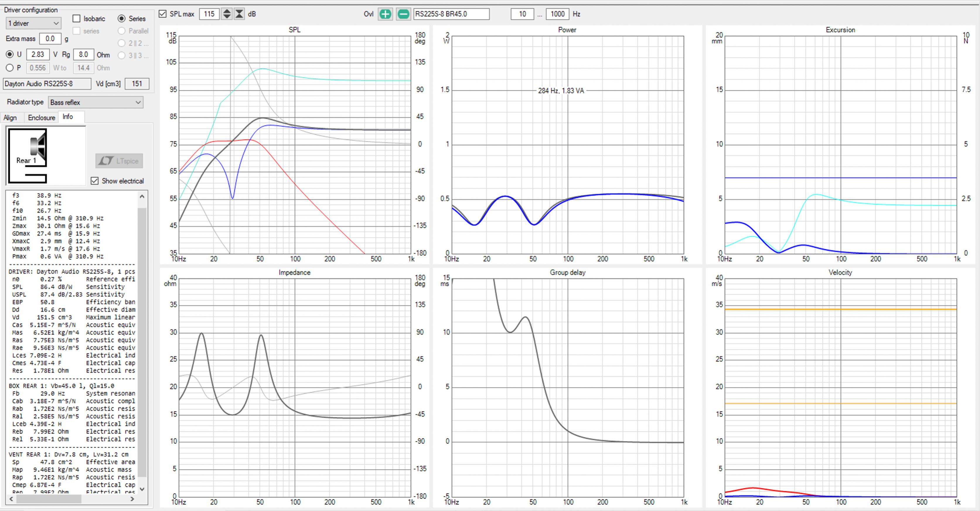Click the 284 Hz, 1.83 VA cursor label
This screenshot has width=980, height=511.
[561, 91]
